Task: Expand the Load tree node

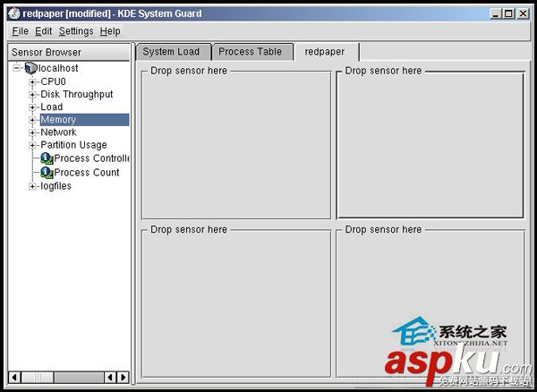Action: pos(32,107)
